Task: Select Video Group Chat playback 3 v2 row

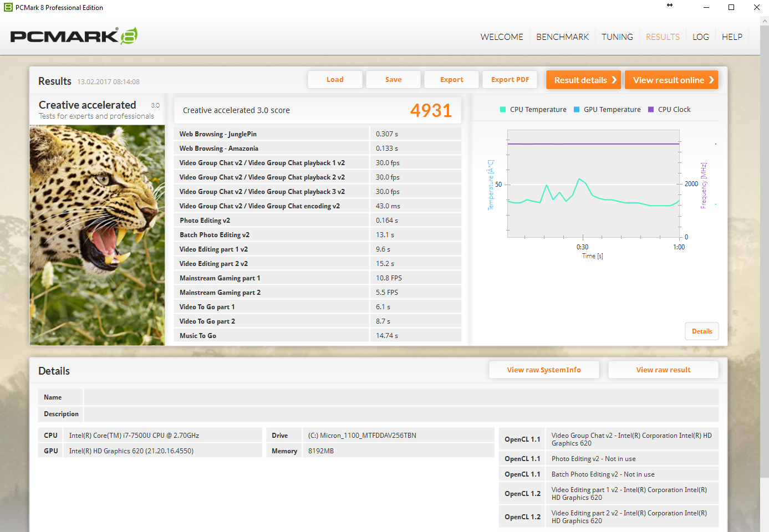Action: click(318, 192)
